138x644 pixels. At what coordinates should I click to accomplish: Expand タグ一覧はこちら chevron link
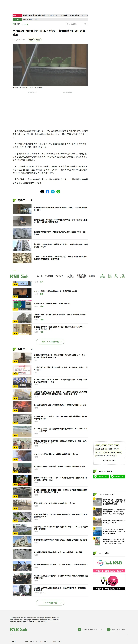(109, 460)
